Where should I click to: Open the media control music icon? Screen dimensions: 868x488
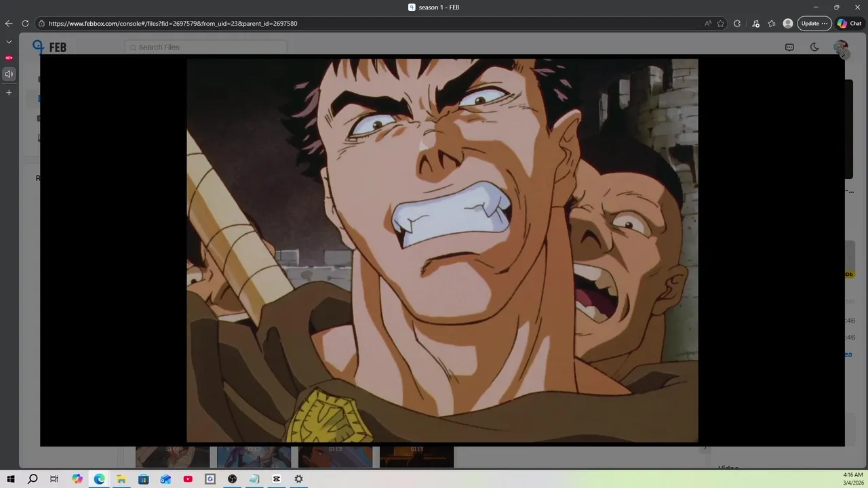[755, 23]
